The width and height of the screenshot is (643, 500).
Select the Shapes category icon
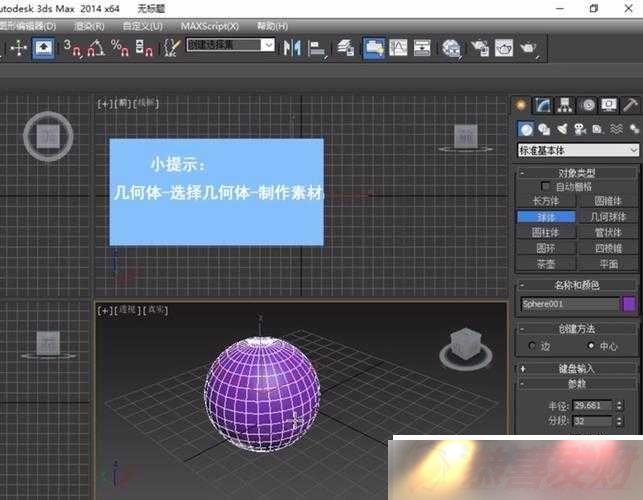coord(544,129)
